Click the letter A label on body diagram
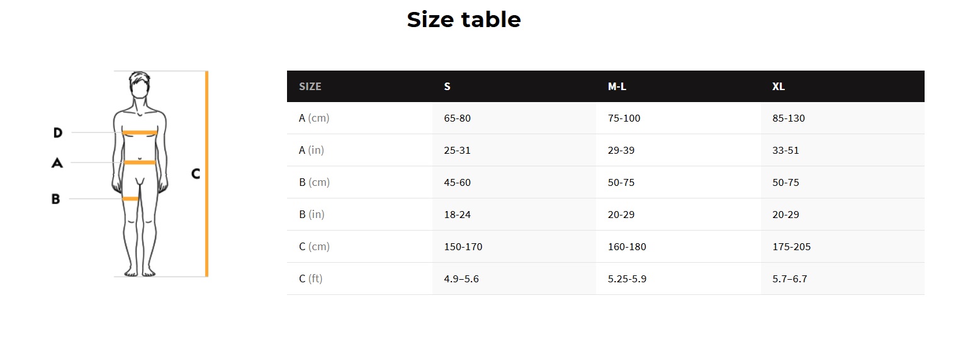This screenshot has height=339, width=980. coord(57,163)
